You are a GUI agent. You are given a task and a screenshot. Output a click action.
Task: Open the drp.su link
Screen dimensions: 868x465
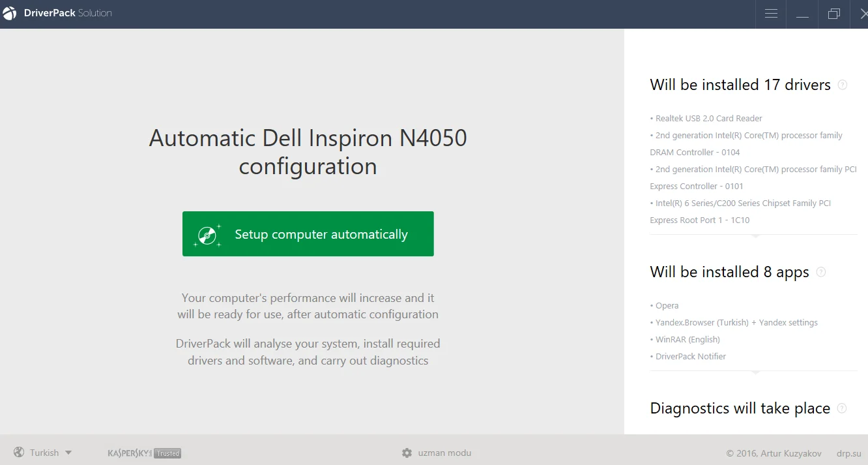click(847, 453)
